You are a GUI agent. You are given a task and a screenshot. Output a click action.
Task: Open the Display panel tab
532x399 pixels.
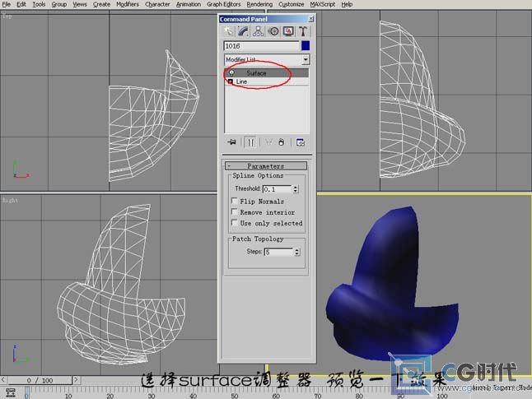(x=288, y=31)
